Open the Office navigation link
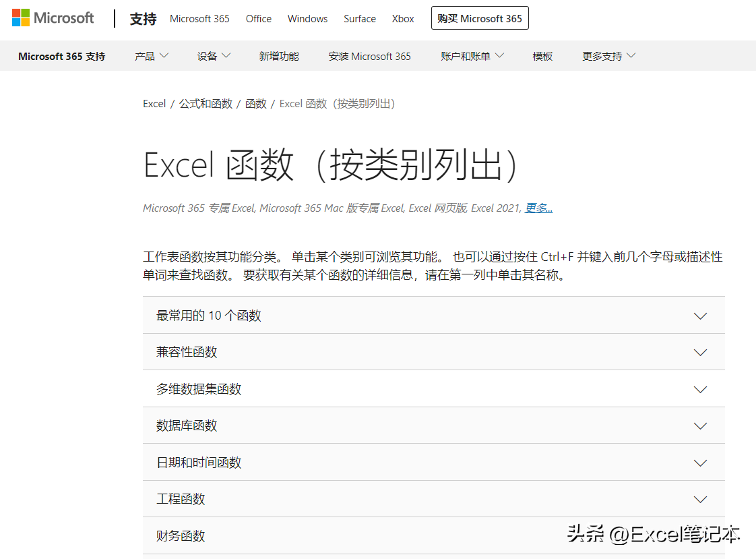 (x=259, y=19)
